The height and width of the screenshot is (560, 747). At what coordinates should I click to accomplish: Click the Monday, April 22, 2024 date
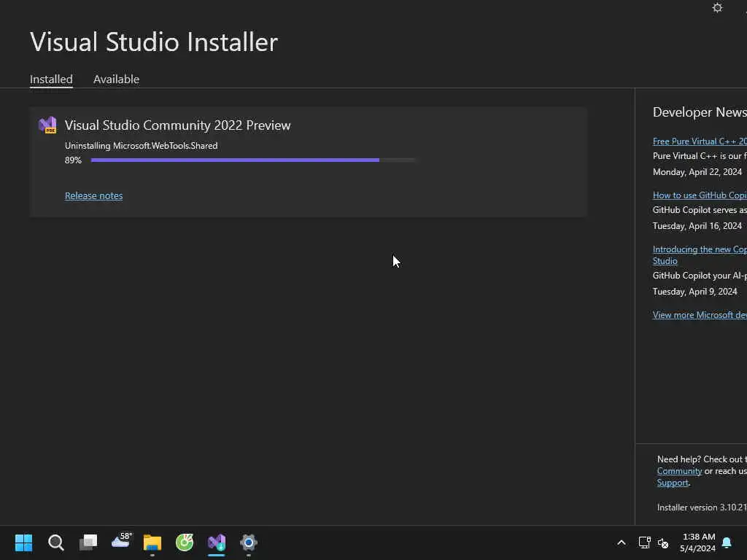(x=697, y=172)
